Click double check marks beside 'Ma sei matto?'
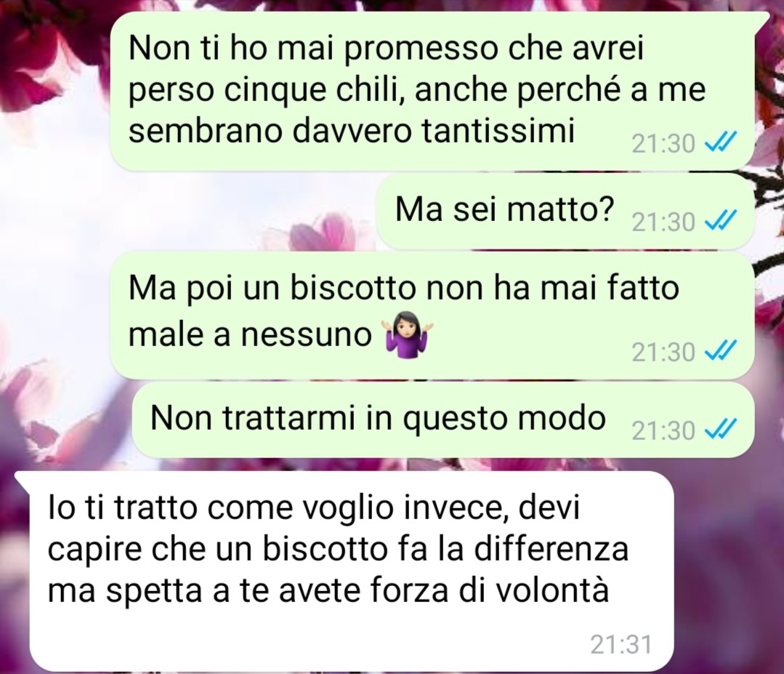Screen dimensions: 784x674 point(719,221)
